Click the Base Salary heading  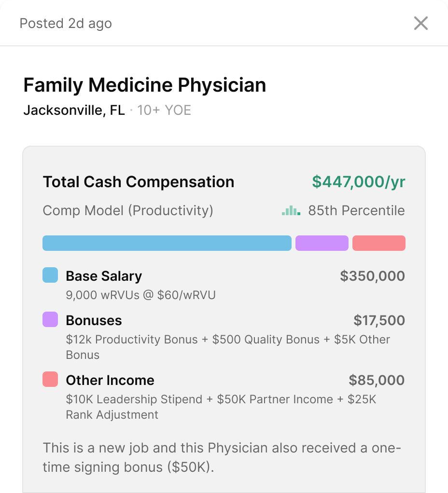tap(104, 276)
